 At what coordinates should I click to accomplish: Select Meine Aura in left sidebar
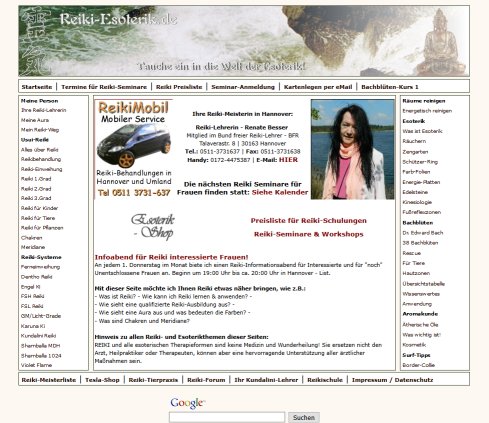[35, 120]
